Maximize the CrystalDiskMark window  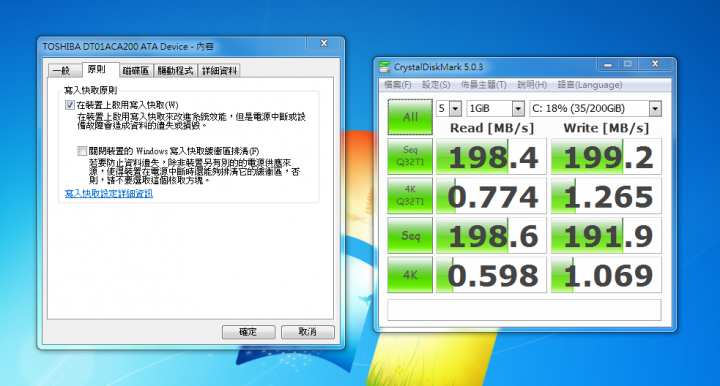point(627,64)
